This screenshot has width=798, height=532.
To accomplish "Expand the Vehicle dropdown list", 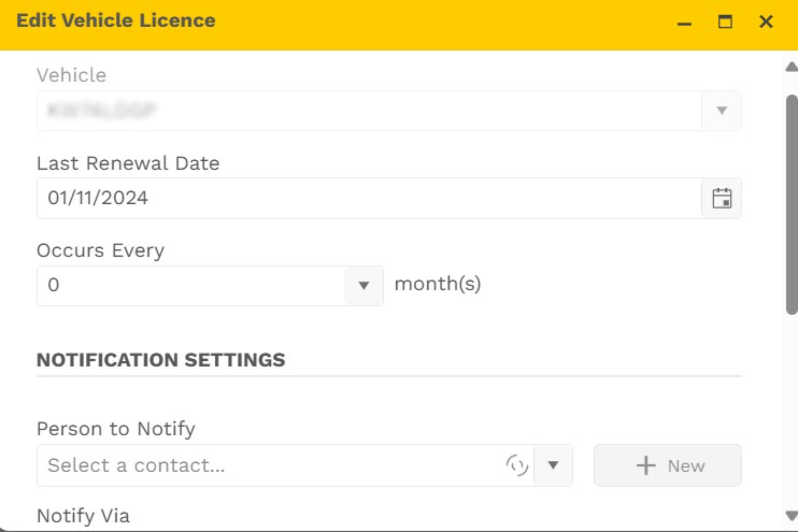I will point(721,110).
